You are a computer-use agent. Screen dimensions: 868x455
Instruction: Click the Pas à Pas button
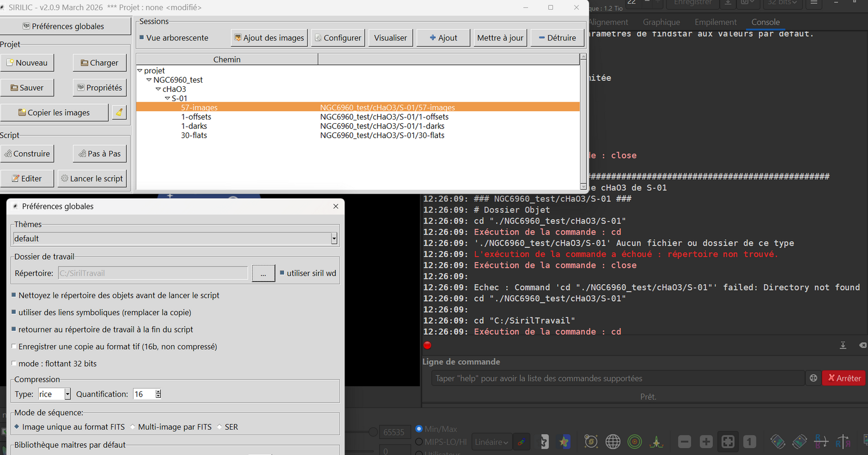point(100,153)
